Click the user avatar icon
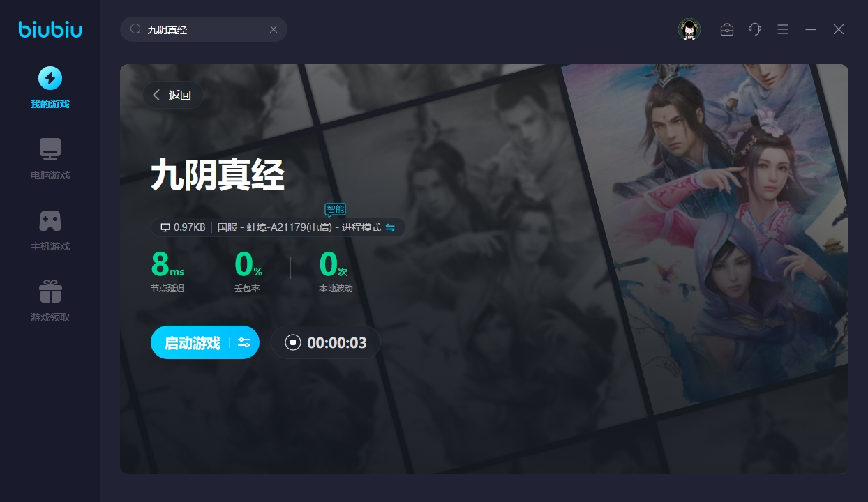 pyautogui.click(x=689, y=29)
